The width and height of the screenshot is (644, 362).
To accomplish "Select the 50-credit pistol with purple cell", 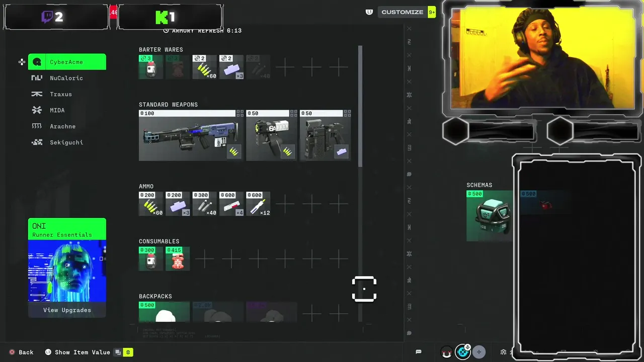I will point(325,136).
